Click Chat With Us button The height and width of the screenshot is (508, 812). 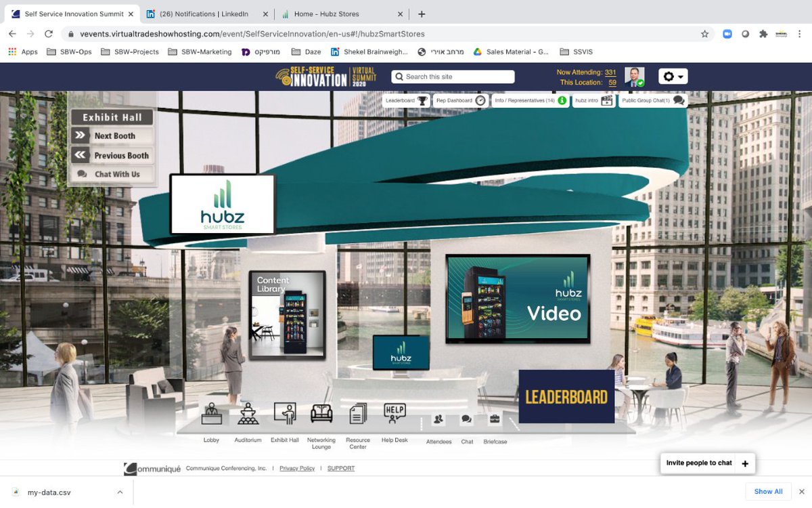click(112, 174)
